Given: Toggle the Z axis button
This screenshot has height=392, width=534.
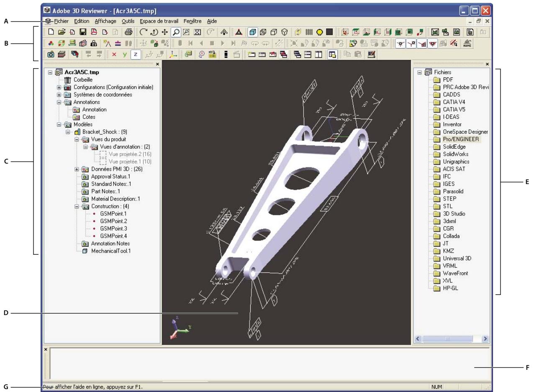Looking at the screenshot, I should point(135,54).
